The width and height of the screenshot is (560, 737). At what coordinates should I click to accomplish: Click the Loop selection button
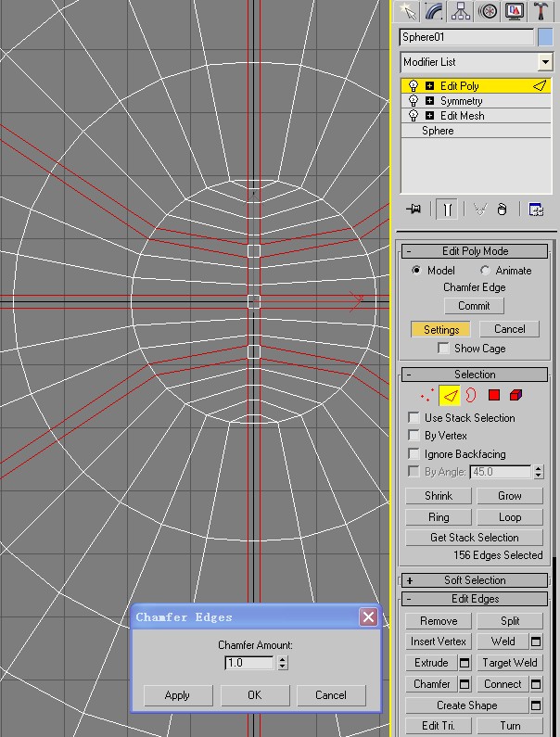point(510,517)
